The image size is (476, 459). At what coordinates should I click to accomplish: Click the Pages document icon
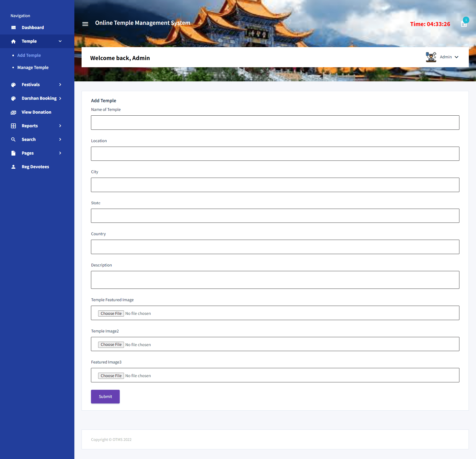click(13, 153)
